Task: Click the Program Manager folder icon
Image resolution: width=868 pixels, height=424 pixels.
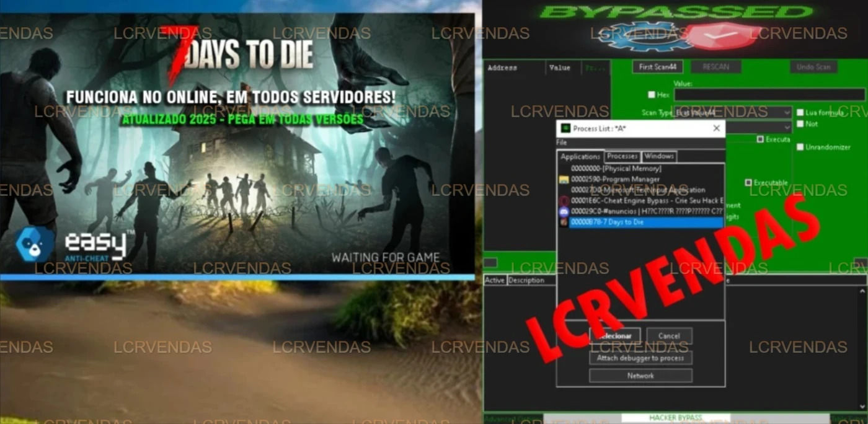Action: coord(564,180)
